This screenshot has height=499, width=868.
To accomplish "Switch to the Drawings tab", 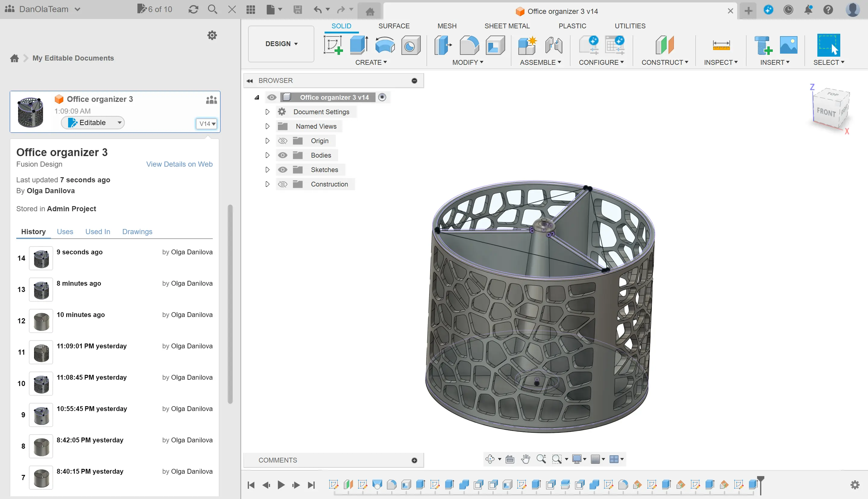I will 137,232.
